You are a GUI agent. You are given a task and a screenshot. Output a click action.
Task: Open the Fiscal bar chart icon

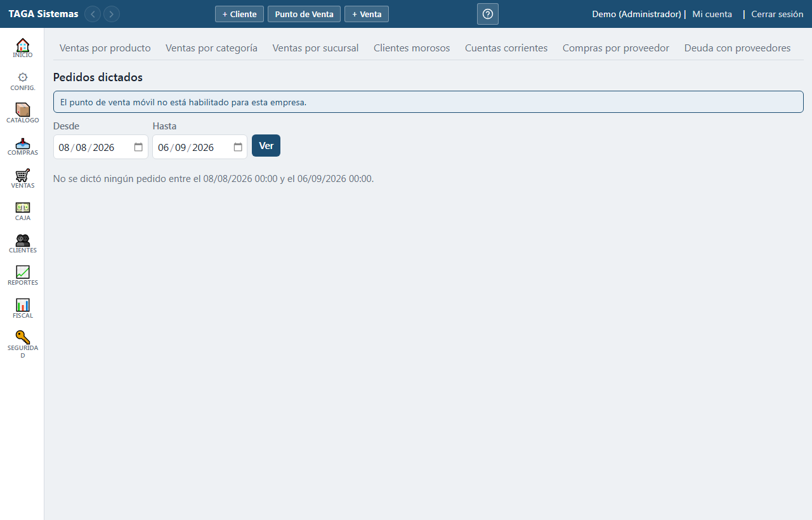[x=22, y=305]
